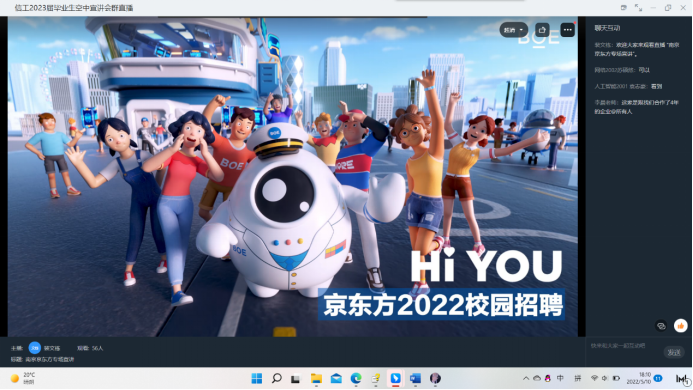Open the three-dot more options menu

567,30
